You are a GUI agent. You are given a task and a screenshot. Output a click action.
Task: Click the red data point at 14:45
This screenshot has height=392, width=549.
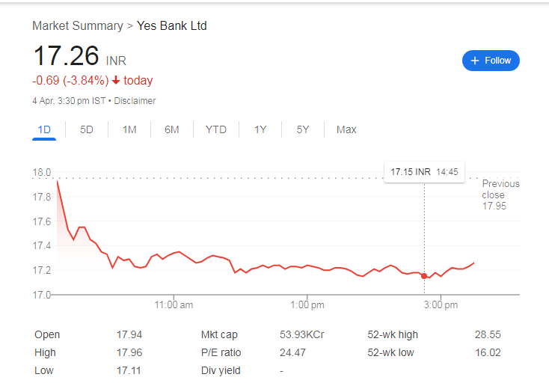coord(424,276)
